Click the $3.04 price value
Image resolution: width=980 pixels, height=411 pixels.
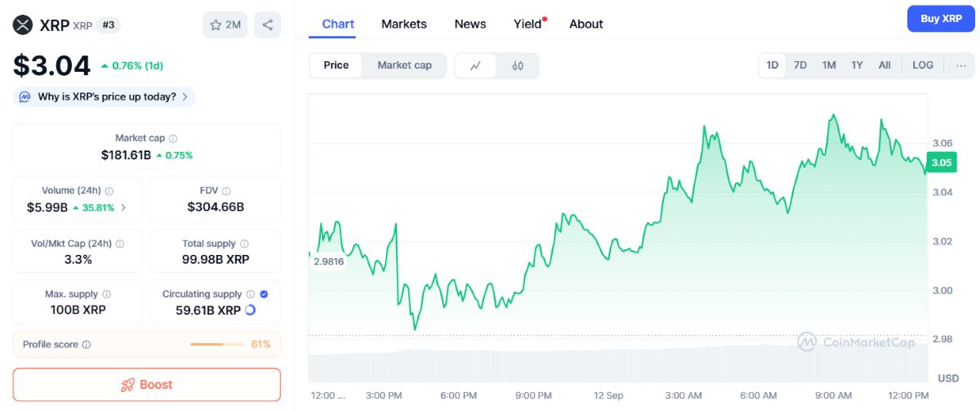coord(51,65)
